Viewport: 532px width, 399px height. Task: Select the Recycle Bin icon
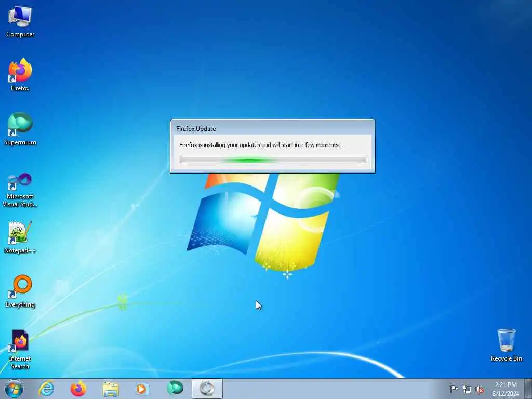(506, 345)
